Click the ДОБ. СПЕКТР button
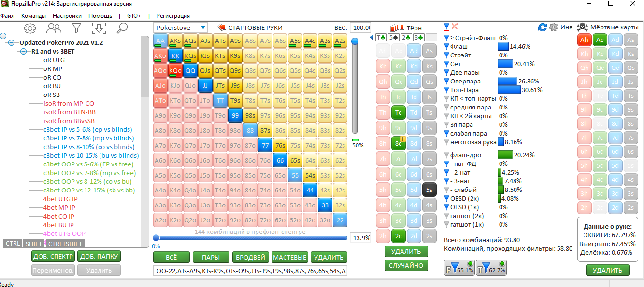The width and height of the screenshot is (644, 287). (53, 256)
